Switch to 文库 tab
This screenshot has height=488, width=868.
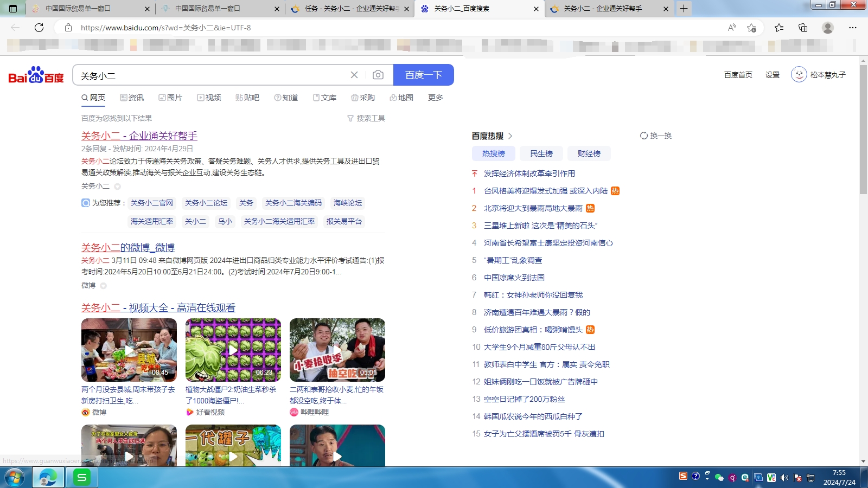click(324, 98)
